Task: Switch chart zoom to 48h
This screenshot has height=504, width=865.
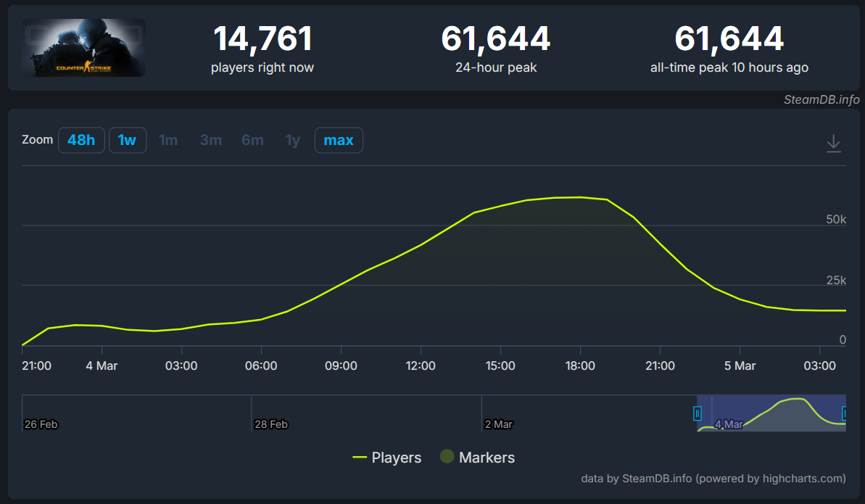Action: click(x=81, y=140)
